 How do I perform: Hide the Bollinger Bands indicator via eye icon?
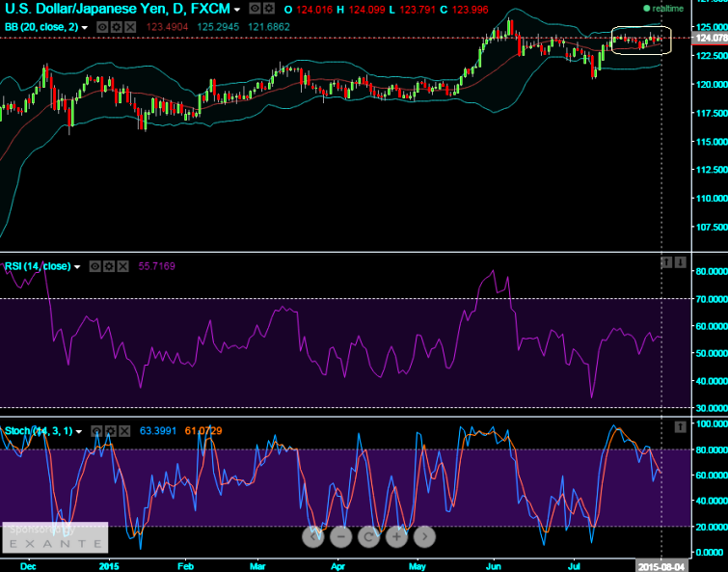[102, 27]
